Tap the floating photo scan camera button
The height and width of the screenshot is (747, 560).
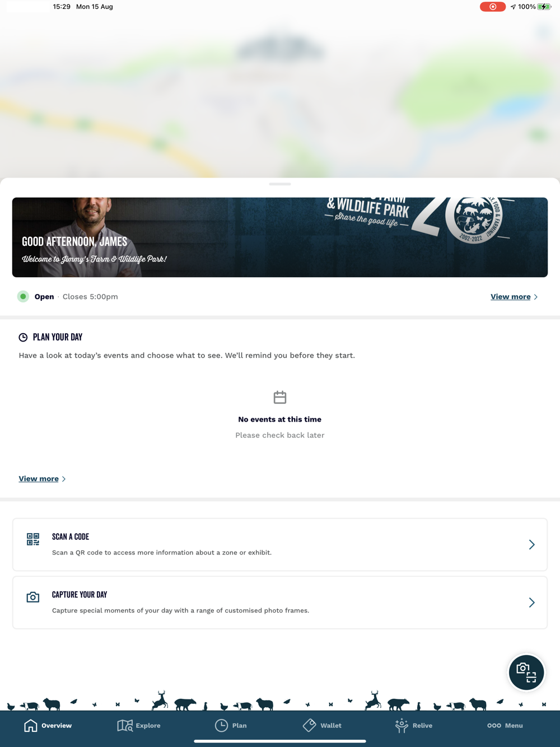(526, 672)
